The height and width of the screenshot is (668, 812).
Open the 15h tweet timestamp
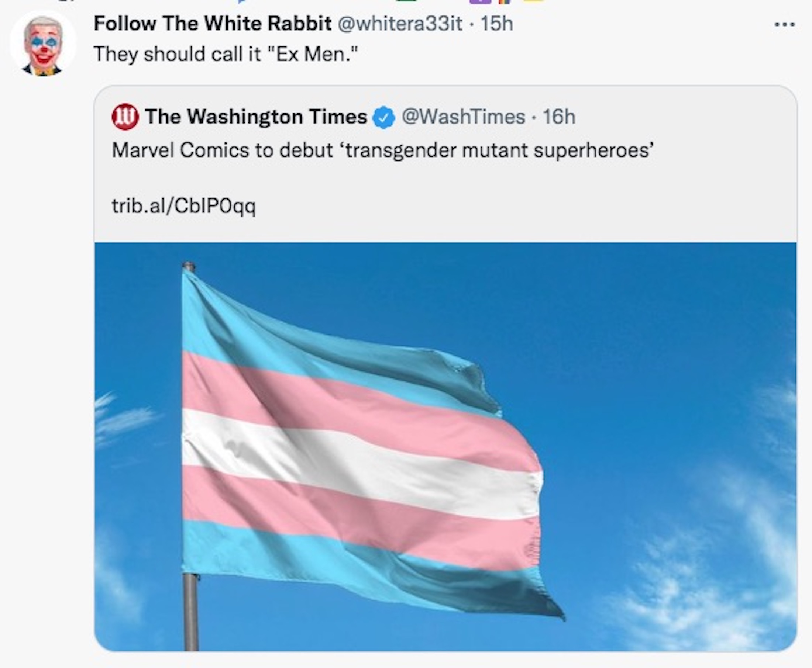coord(497,24)
